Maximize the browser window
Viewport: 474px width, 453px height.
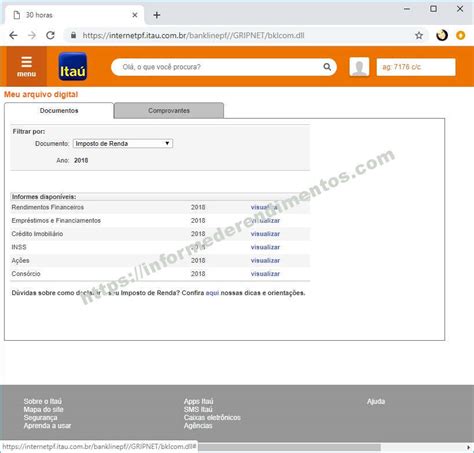tap(433, 9)
